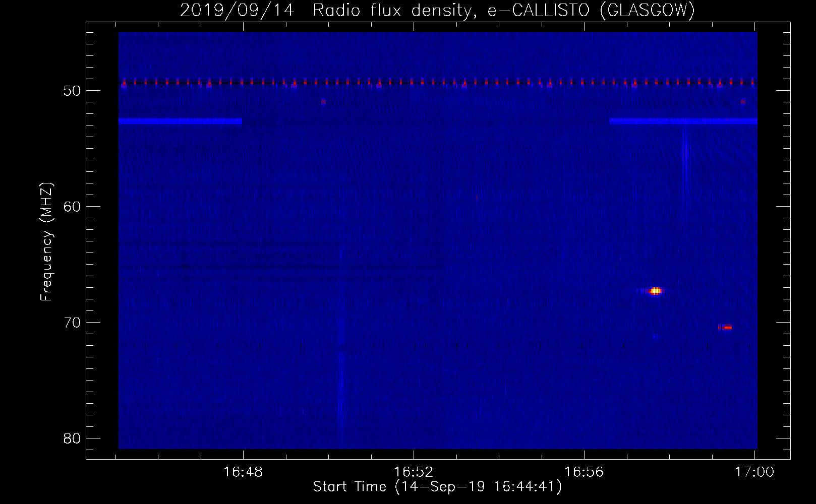This screenshot has width=816, height=504.
Task: Click the bright yellow burst near 67 MHz
Action: pyautogui.click(x=655, y=291)
